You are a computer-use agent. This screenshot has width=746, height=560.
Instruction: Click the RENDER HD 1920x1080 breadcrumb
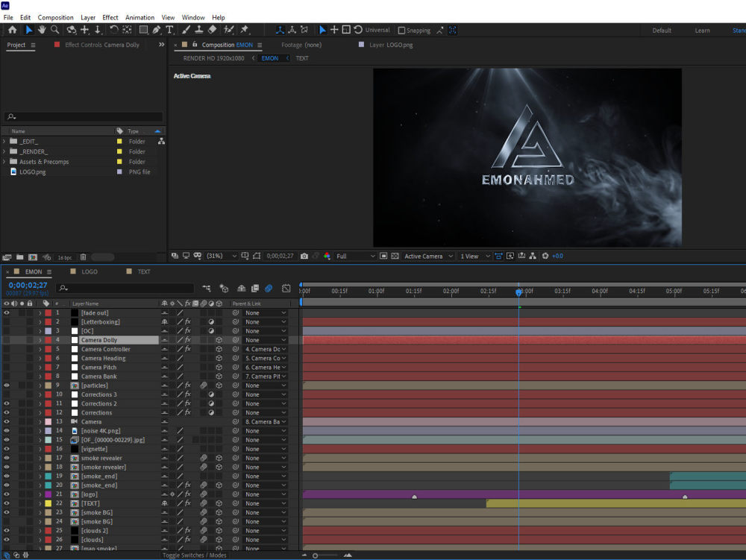pos(213,58)
